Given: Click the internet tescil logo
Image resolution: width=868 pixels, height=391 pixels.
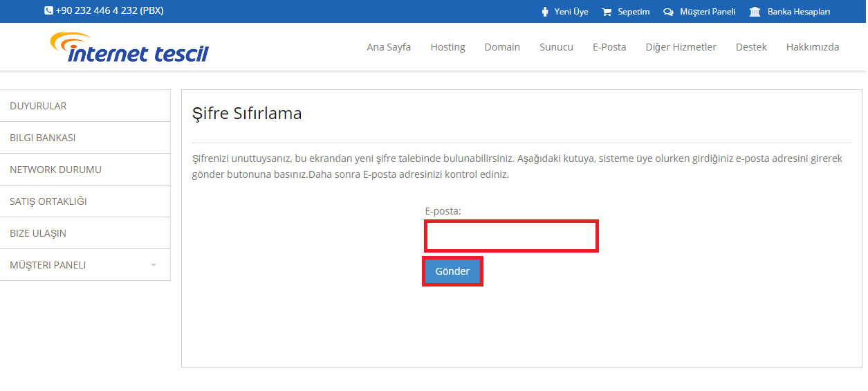Looking at the screenshot, I should [129, 47].
